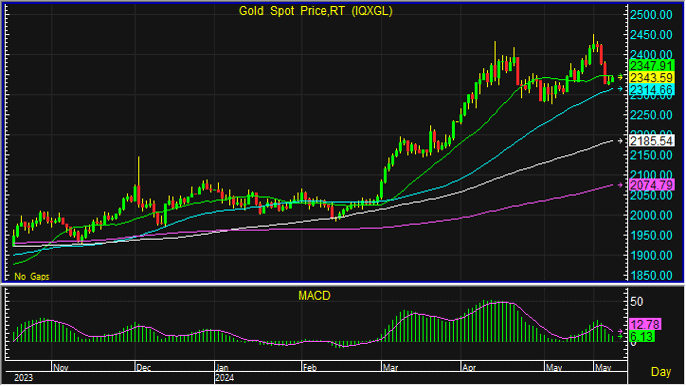Click the 2000.00 price axis level
The height and width of the screenshot is (386, 686).
tap(651, 215)
